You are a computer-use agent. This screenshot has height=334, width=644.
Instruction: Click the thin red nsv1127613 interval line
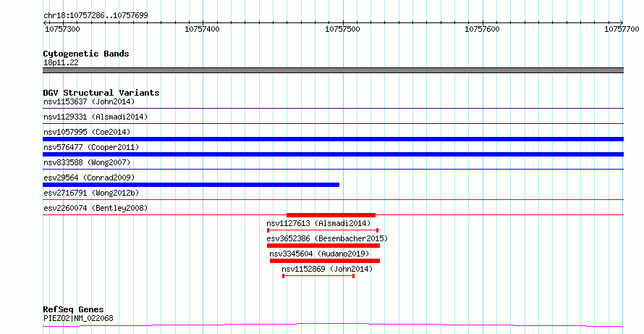point(323,230)
